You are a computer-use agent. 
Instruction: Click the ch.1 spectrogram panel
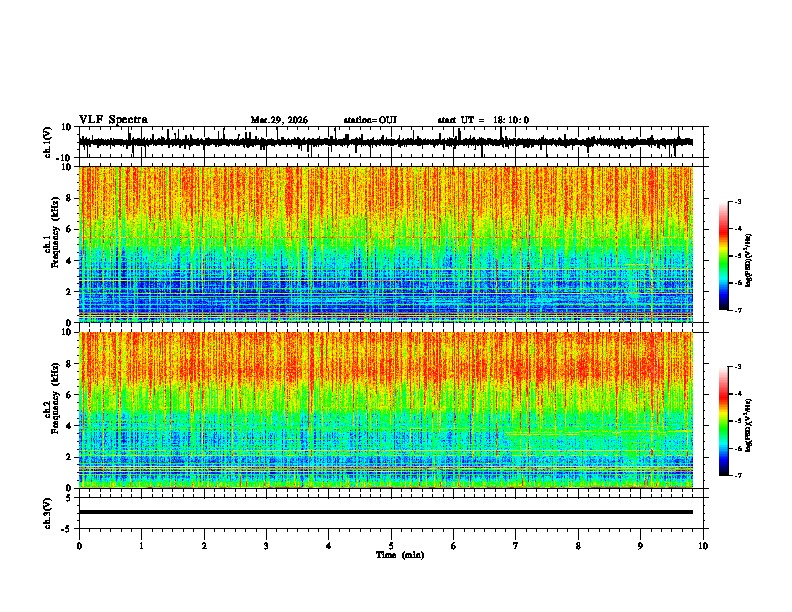coord(386,244)
